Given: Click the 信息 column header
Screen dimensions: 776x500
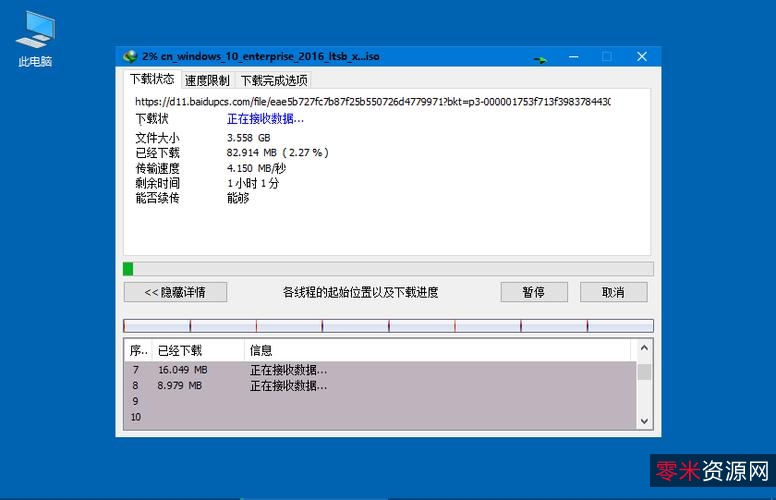Looking at the screenshot, I should tap(437, 350).
